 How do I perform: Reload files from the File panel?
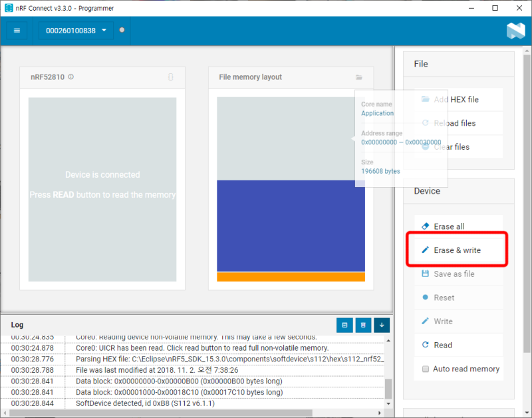coord(458,123)
